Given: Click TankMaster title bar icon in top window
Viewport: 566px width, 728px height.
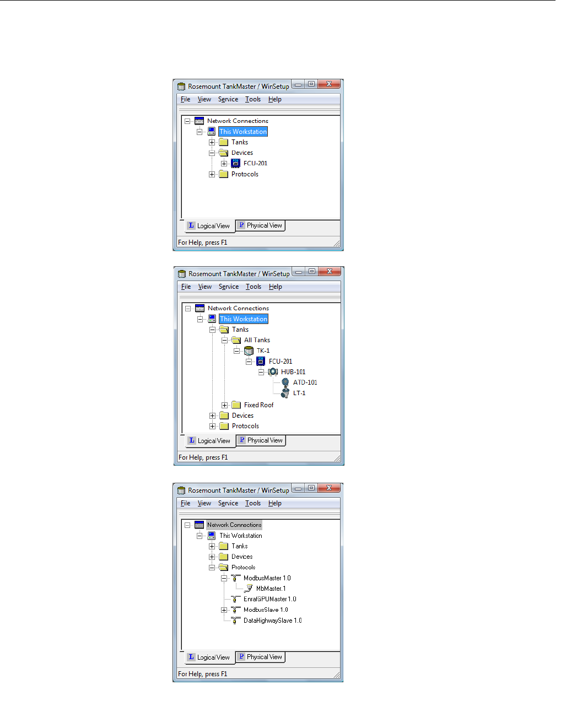Looking at the screenshot, I should 181,87.
